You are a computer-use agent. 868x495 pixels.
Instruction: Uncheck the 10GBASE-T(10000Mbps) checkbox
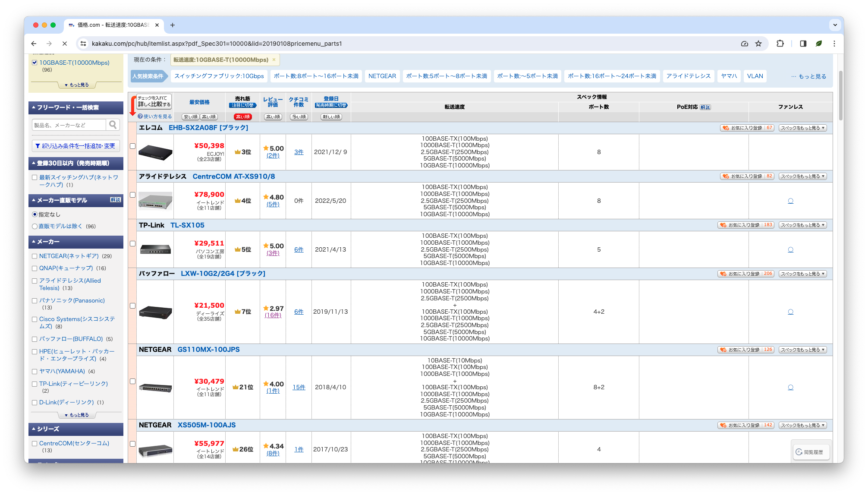pos(35,63)
